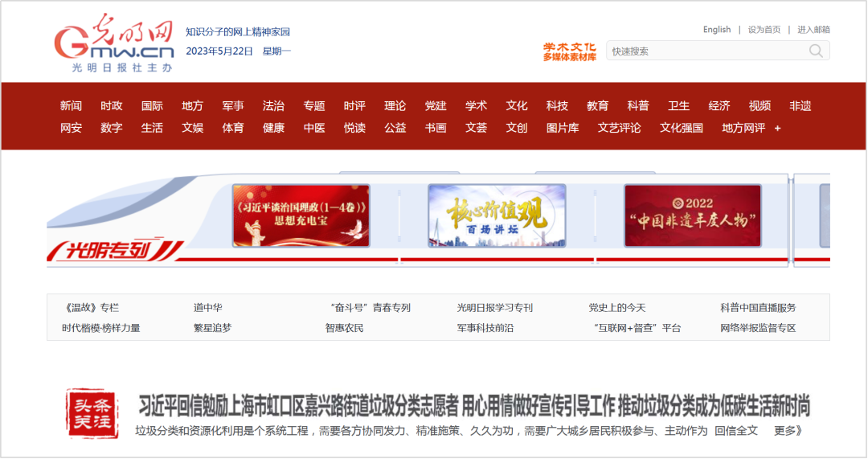868x459 pixels.
Task: Open the 体育 channel
Action: click(x=233, y=128)
